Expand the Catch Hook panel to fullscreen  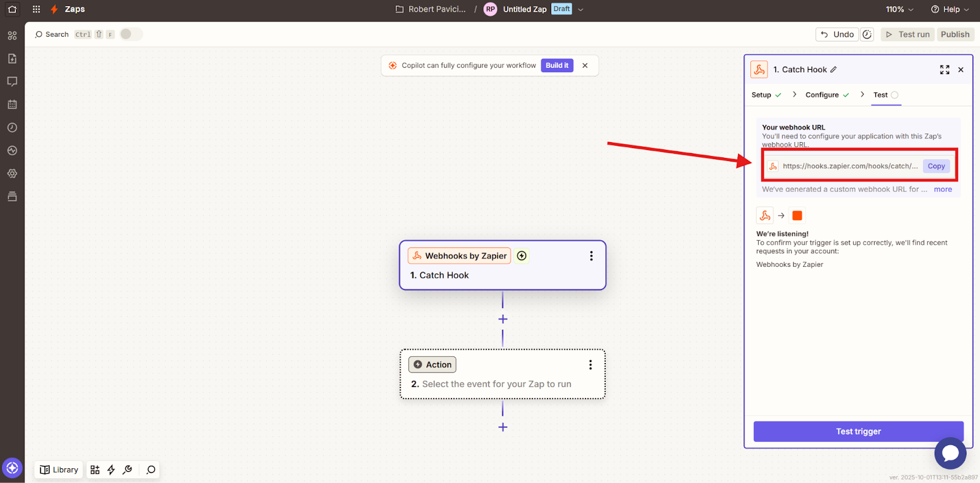point(944,70)
